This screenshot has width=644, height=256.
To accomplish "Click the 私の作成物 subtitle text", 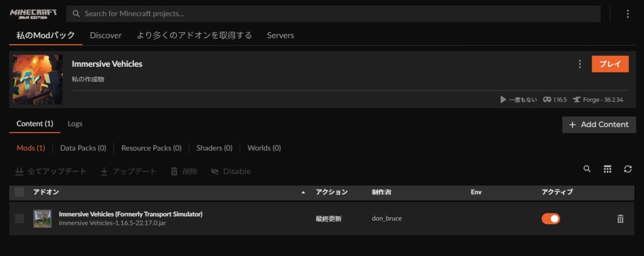I will tap(88, 79).
